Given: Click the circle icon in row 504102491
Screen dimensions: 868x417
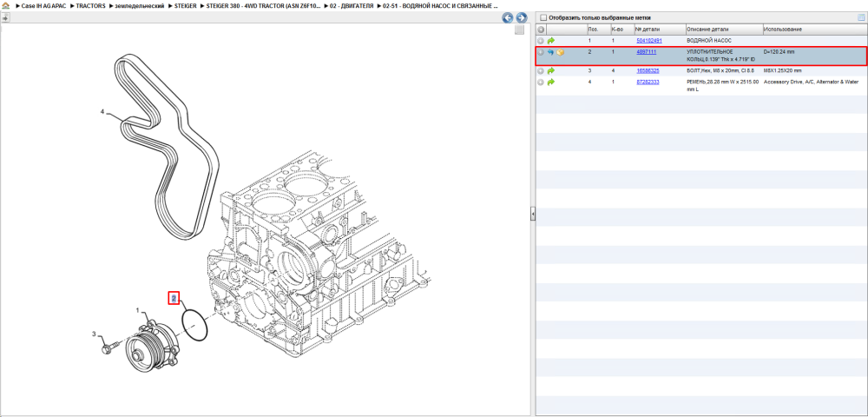Looking at the screenshot, I should 541,41.
